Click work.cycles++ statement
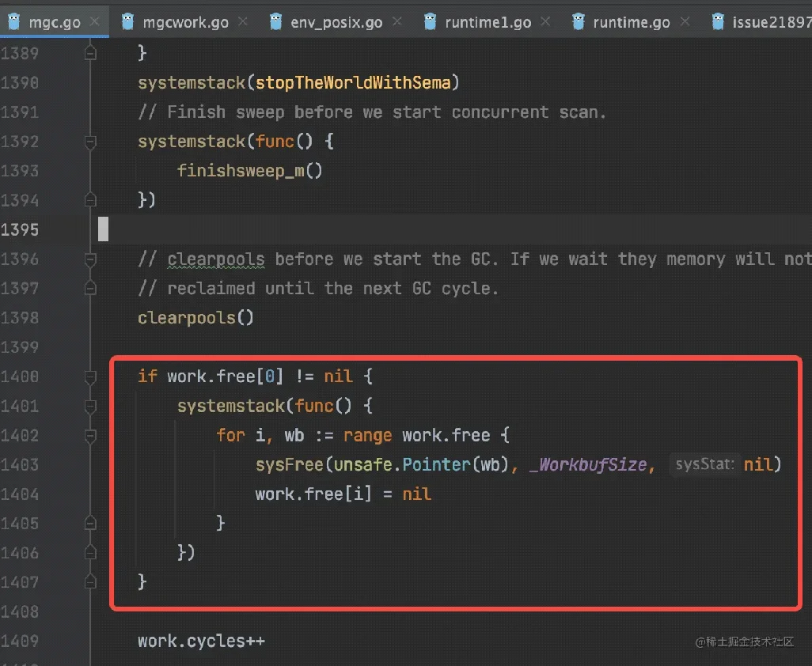812x666 pixels. tap(202, 641)
